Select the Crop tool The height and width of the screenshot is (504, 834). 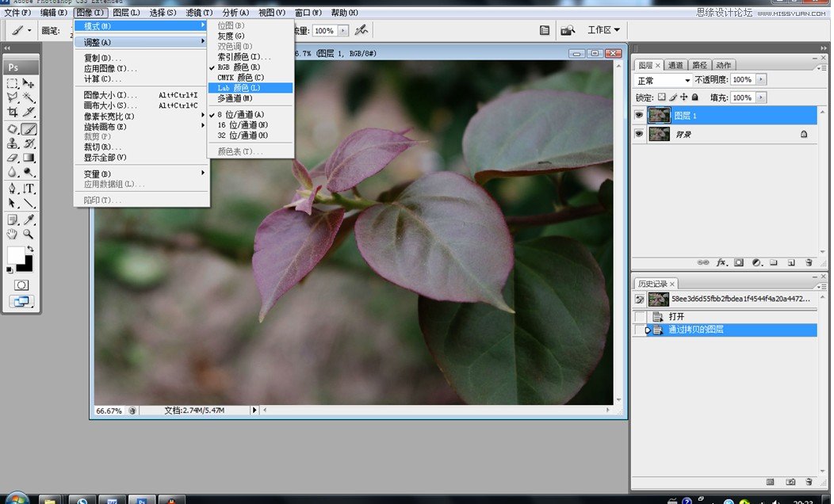click(x=12, y=112)
